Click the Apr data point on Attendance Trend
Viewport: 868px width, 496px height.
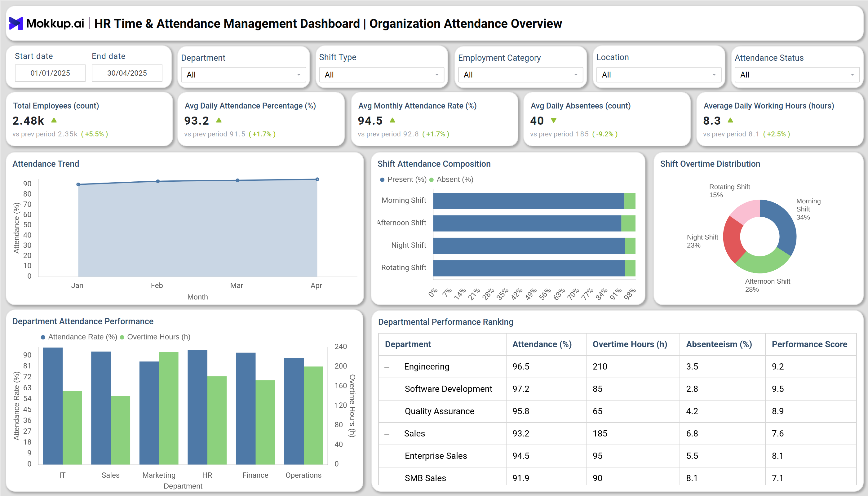(x=317, y=179)
